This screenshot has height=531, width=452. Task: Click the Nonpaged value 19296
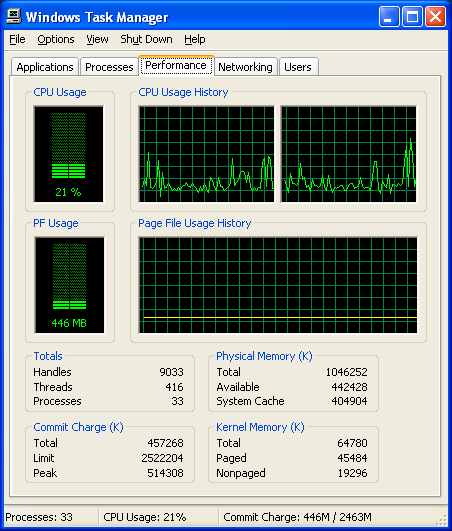352,473
